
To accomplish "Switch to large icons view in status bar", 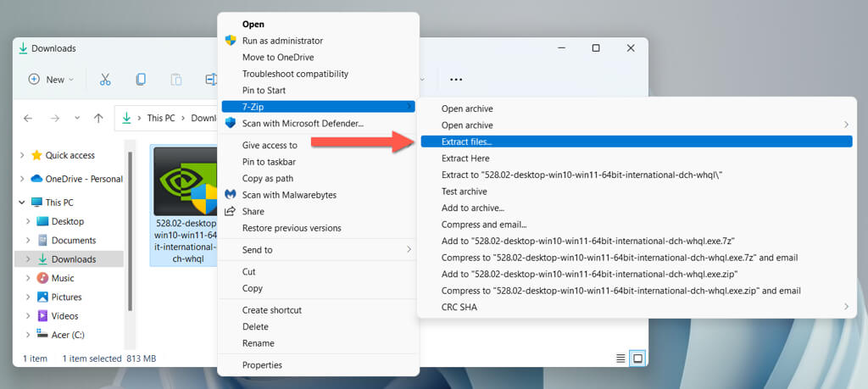I will point(637,358).
